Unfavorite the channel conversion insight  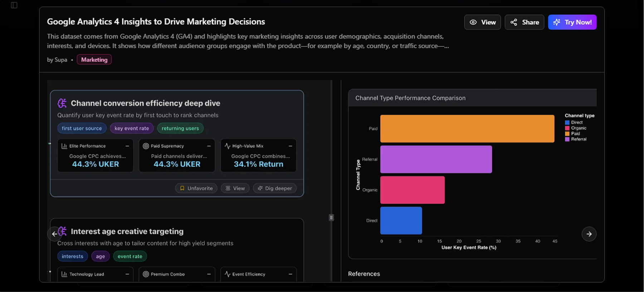coord(196,188)
